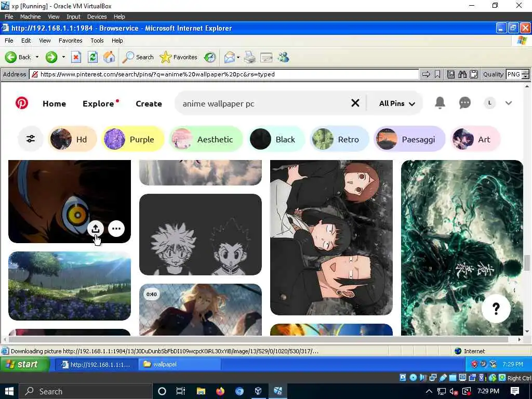
Task: Select the Purple filter chip
Action: 133,139
